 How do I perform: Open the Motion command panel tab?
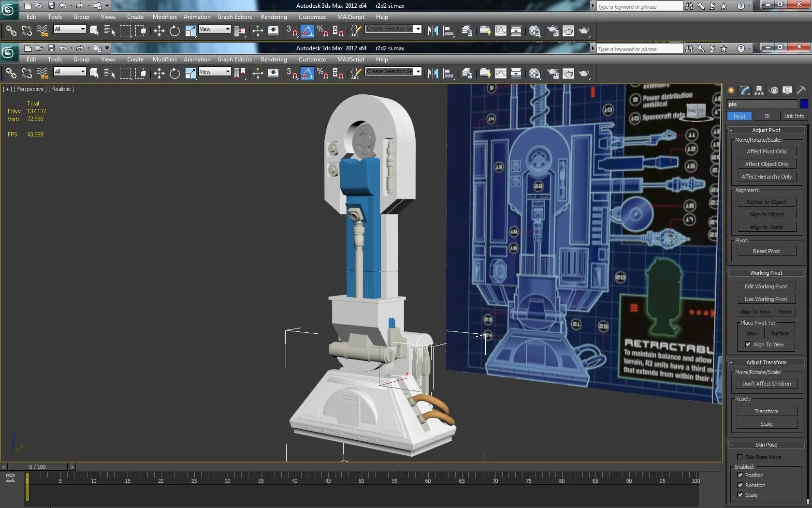click(x=774, y=90)
